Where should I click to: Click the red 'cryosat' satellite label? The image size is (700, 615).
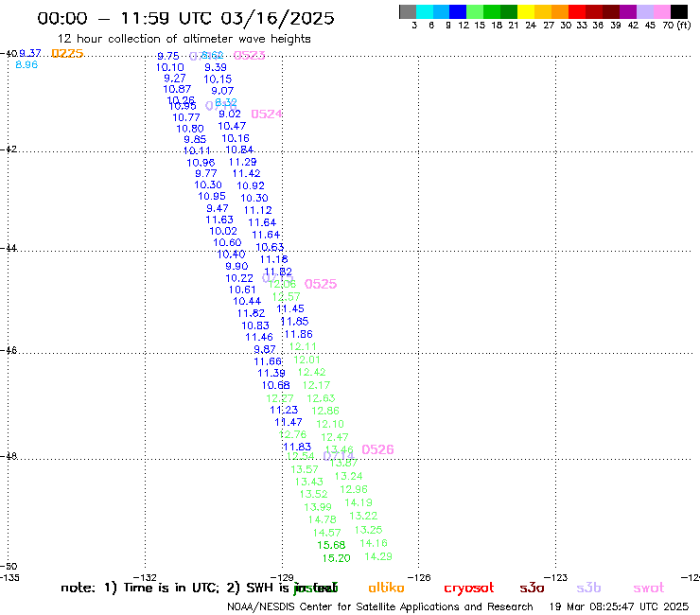(469, 589)
